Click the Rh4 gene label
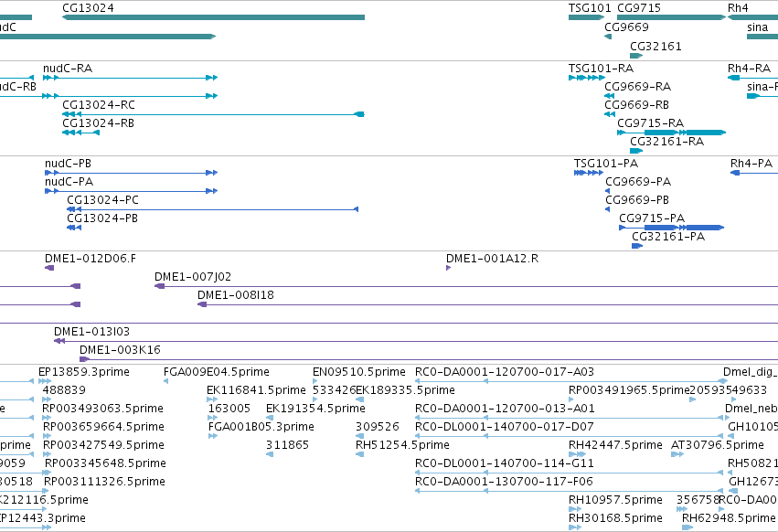Viewport: 778px width, 532px height. [x=738, y=8]
